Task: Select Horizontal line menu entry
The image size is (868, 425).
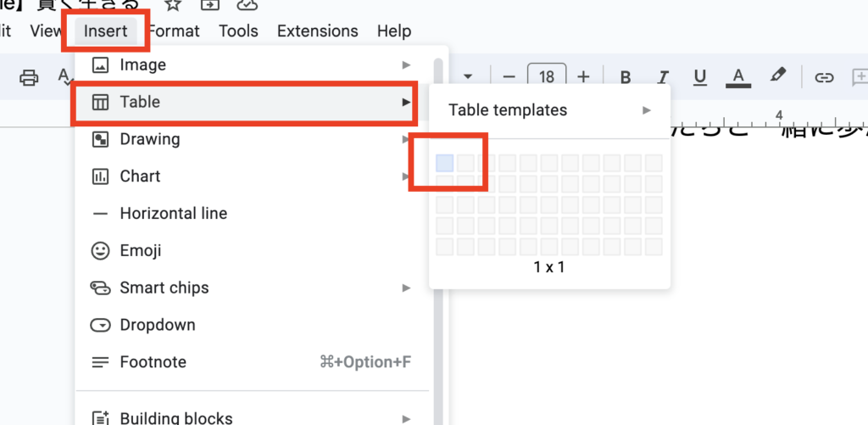Action: [174, 213]
